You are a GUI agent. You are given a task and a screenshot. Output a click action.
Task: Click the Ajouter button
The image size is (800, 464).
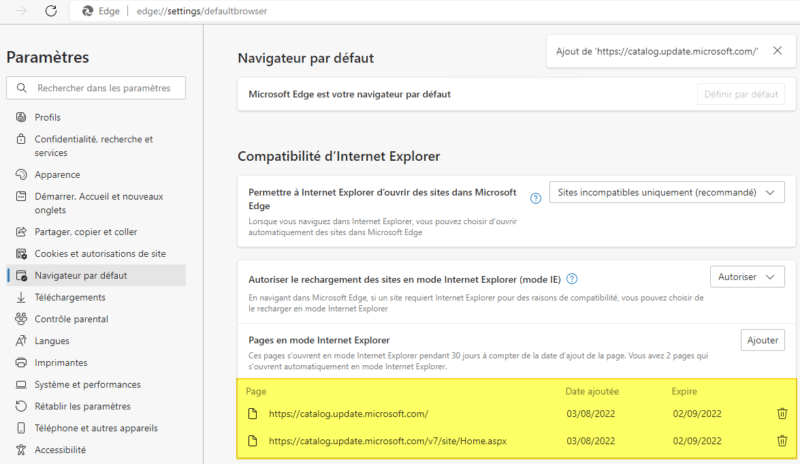762,340
